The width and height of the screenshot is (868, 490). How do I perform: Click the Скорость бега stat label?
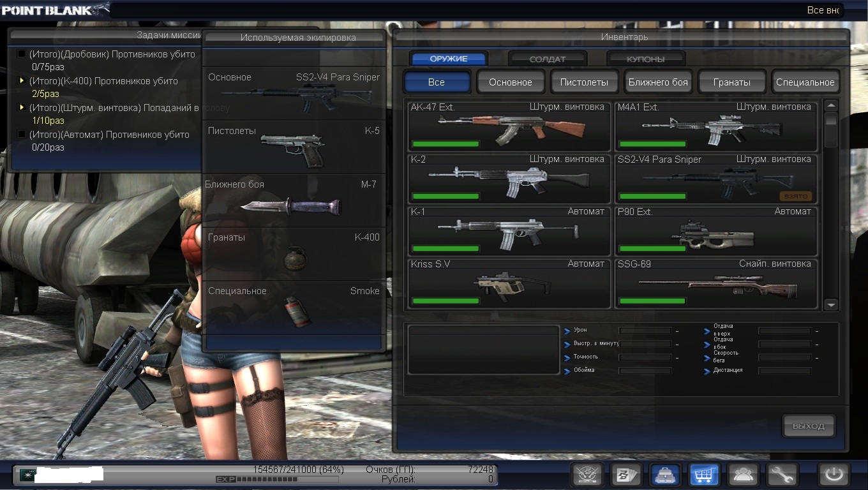click(726, 357)
